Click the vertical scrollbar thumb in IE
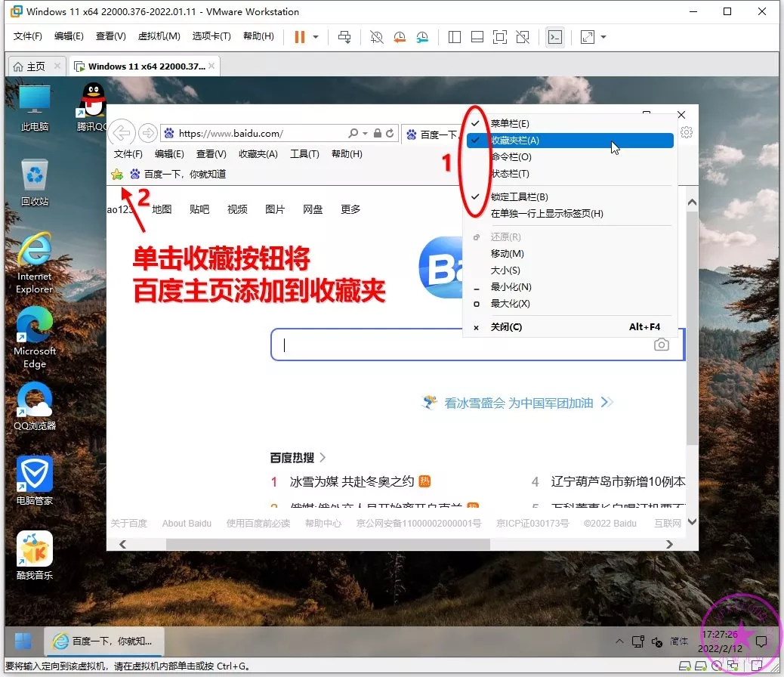Screen dimensions: 784x677 (x=692, y=328)
